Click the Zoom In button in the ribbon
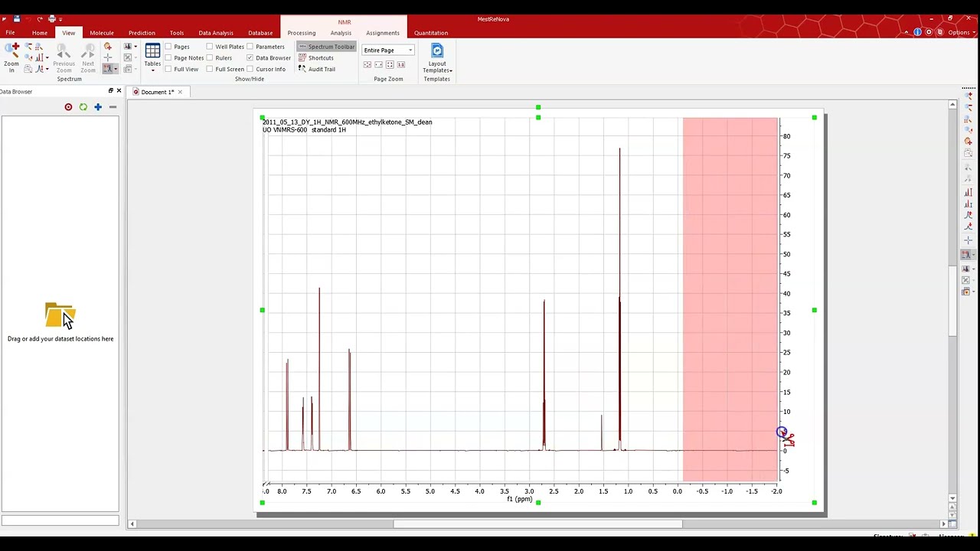The height and width of the screenshot is (551, 980). 11,57
